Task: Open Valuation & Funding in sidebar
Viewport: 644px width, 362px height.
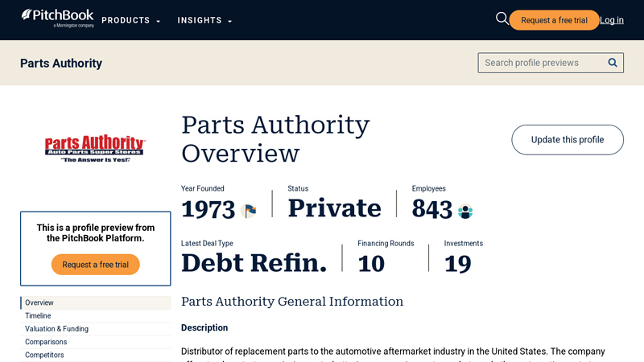Action: pyautogui.click(x=96, y=329)
